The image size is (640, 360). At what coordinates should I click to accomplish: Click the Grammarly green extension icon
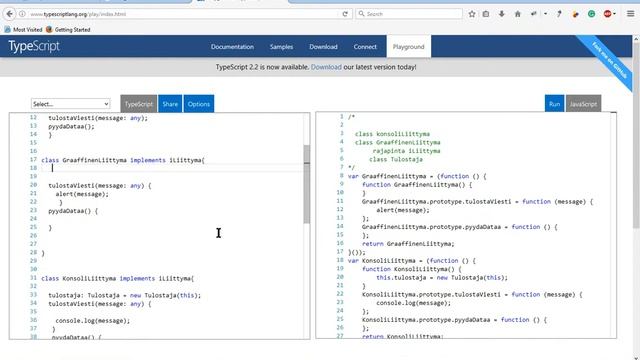pyautogui.click(x=591, y=14)
